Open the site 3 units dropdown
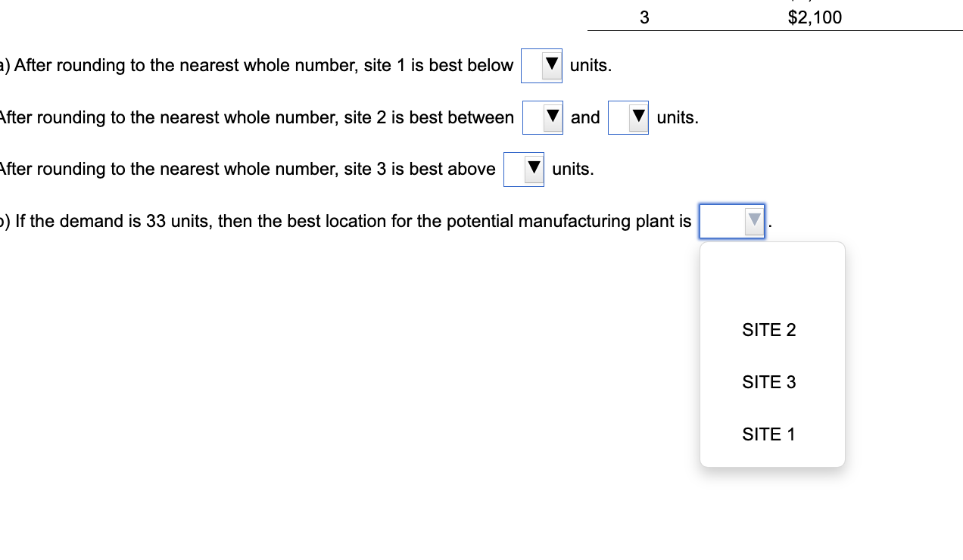The image size is (963, 560). pyautogui.click(x=523, y=169)
